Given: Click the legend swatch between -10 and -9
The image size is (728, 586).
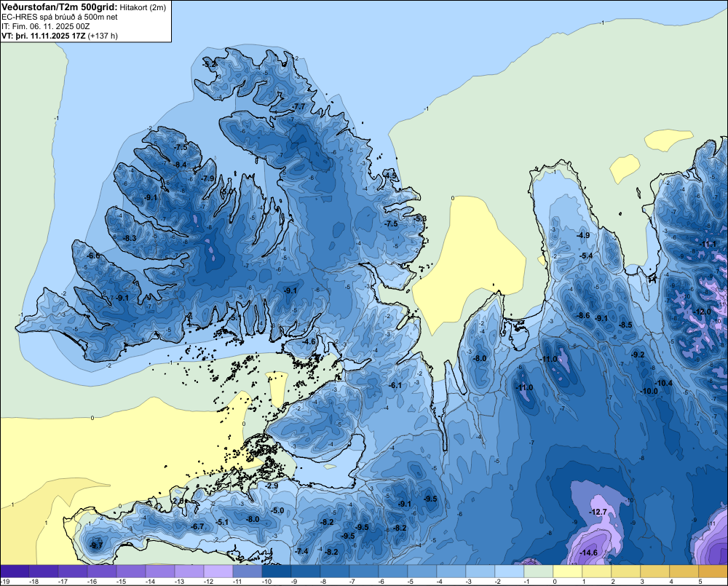Looking at the screenshot, I should (276, 571).
